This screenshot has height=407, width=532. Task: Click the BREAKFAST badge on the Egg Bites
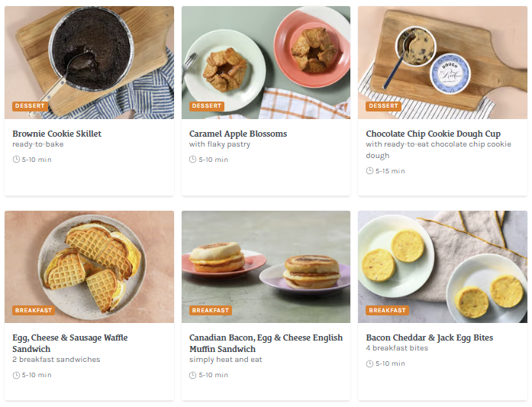click(388, 310)
